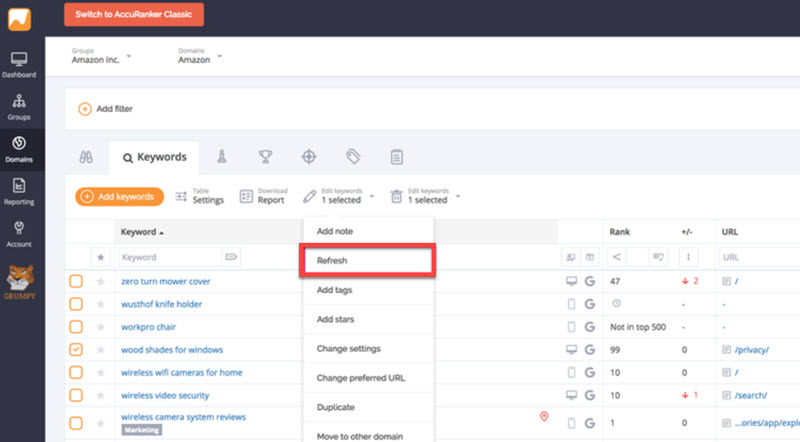
Task: Open Groups in the sidebar
Action: (x=18, y=106)
